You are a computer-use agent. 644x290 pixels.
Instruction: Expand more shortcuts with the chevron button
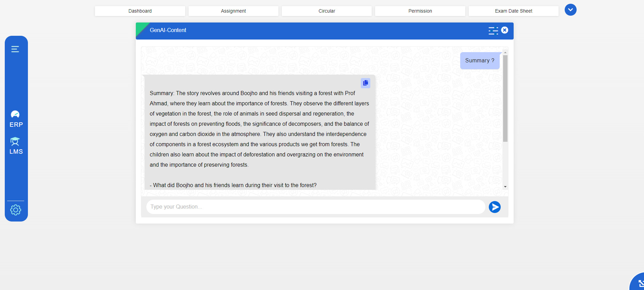tap(570, 10)
